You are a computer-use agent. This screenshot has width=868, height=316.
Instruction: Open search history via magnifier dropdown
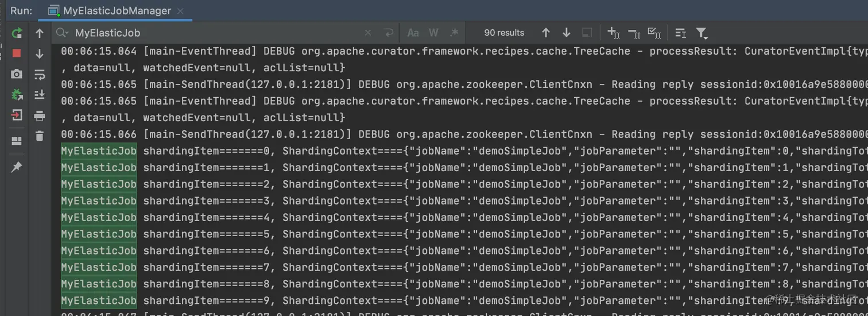click(63, 33)
